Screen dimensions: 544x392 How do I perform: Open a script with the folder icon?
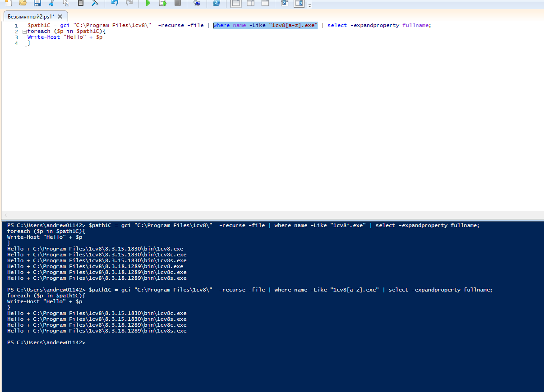tap(23, 3)
